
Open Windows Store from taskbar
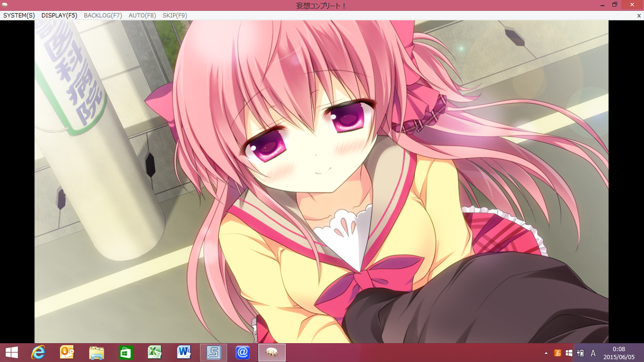coord(126,352)
